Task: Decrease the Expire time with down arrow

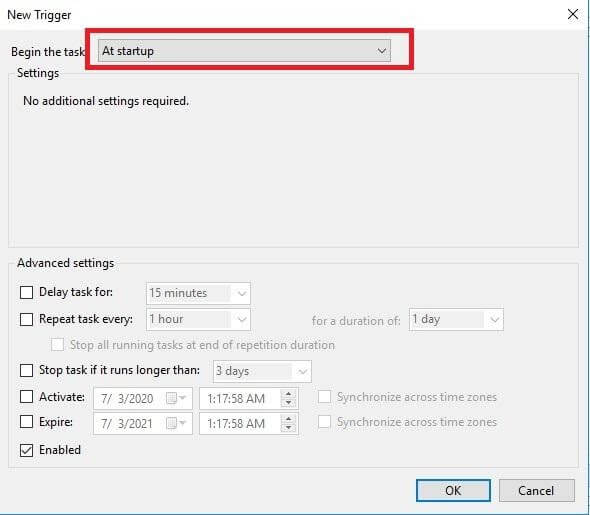Action: [289, 428]
